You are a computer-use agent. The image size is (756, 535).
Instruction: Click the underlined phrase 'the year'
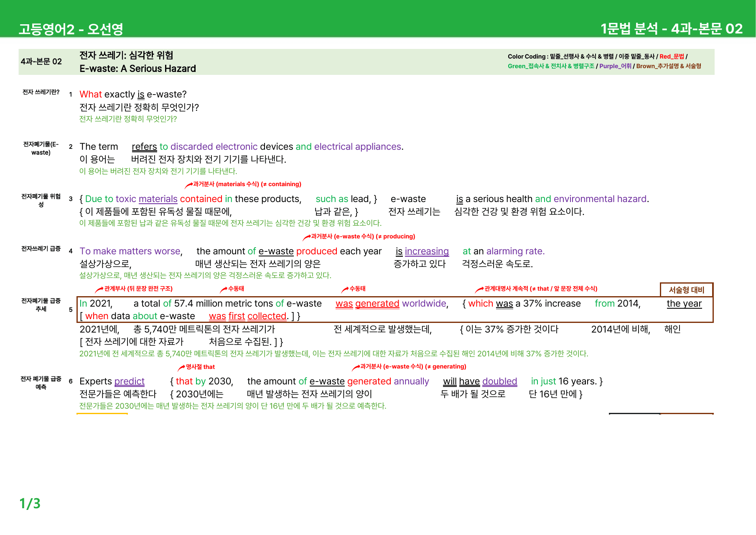coord(684,304)
